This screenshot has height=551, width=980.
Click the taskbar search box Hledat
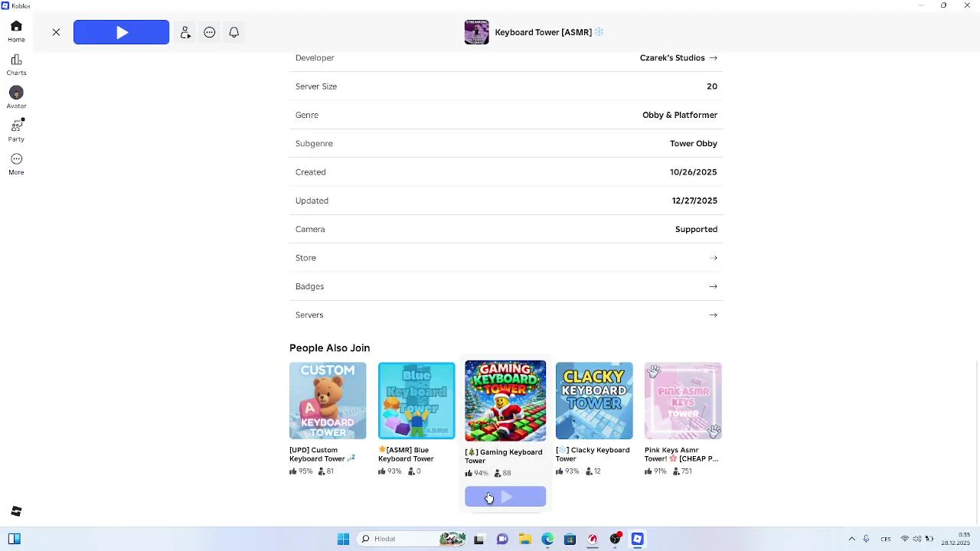pos(412,539)
